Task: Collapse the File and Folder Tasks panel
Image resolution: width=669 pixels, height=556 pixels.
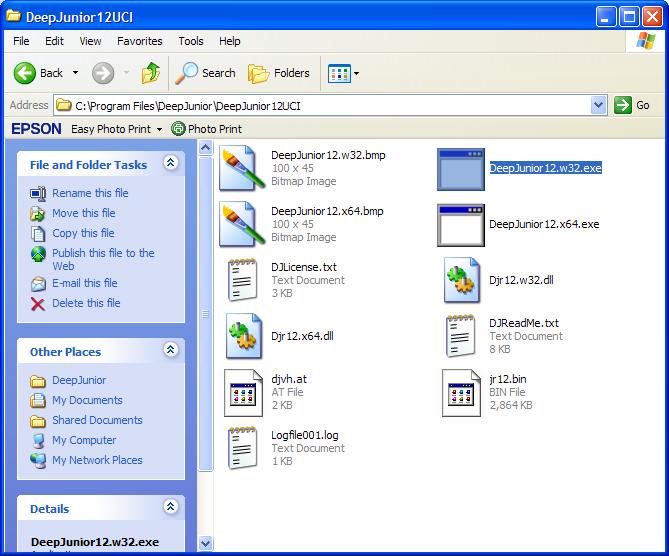Action: pyautogui.click(x=170, y=163)
